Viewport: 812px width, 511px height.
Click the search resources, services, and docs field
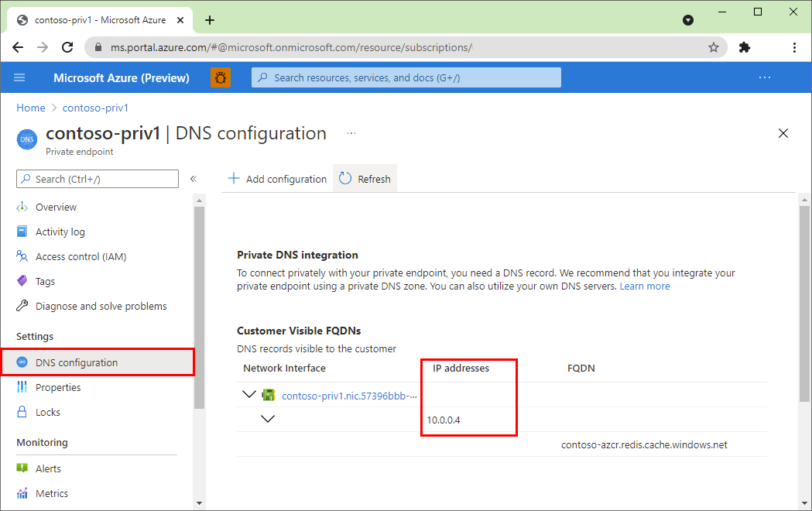coord(406,77)
